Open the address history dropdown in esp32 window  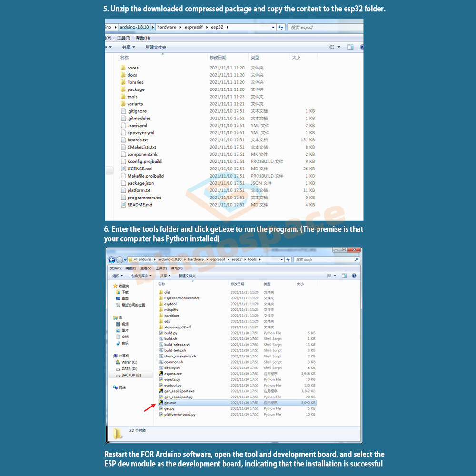pyautogui.click(x=273, y=27)
